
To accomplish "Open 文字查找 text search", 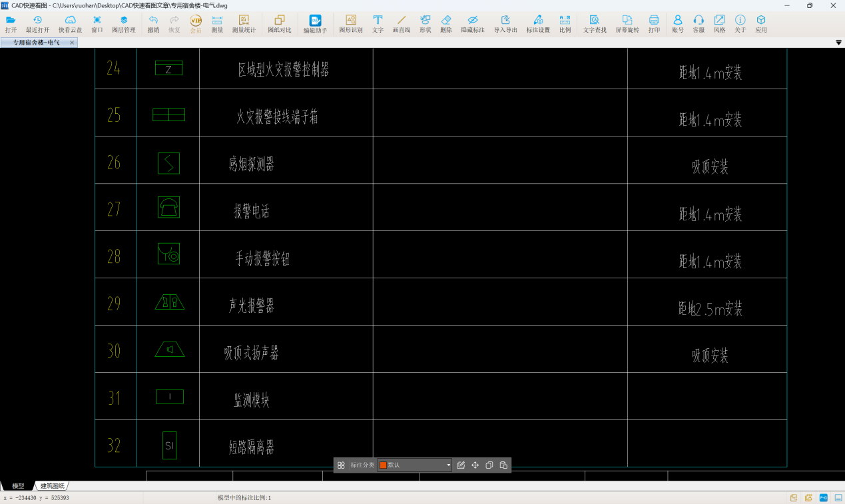I will pyautogui.click(x=595, y=24).
